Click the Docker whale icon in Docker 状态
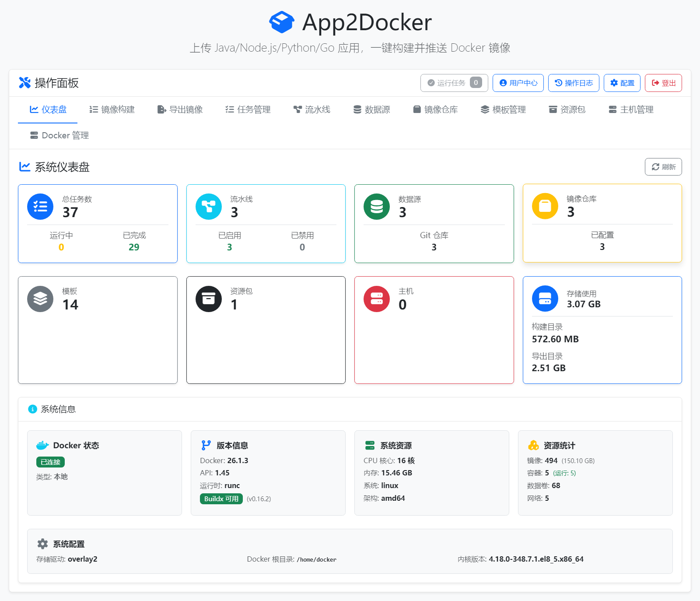This screenshot has height=601, width=700. (42, 445)
